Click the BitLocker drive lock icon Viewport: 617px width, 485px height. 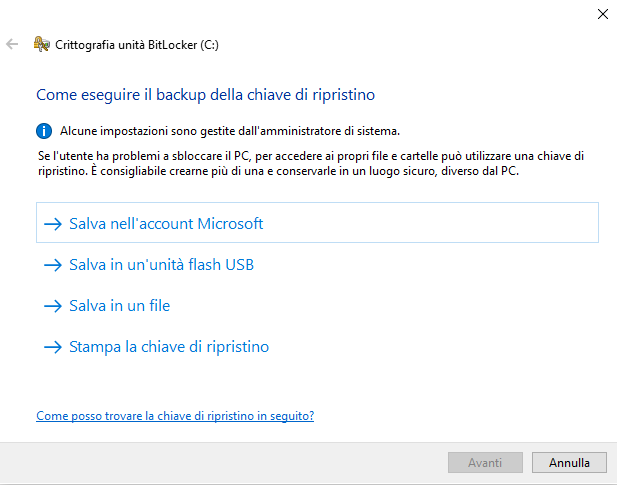point(42,44)
